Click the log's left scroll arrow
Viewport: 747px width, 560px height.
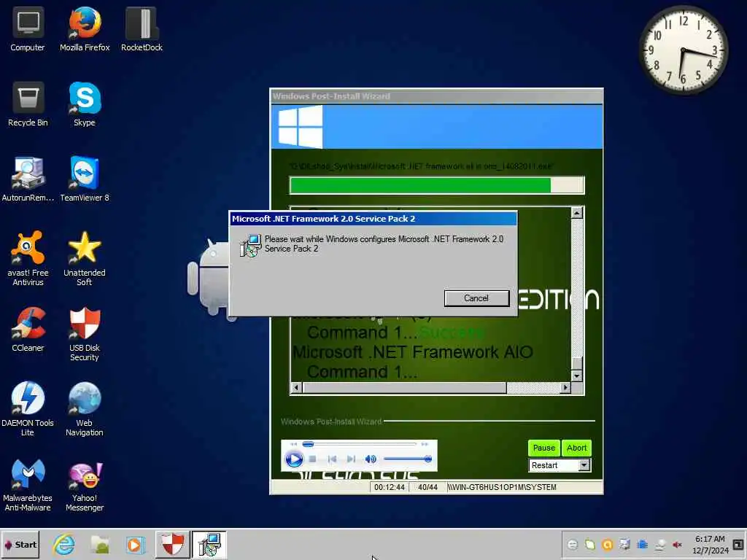[296, 388]
